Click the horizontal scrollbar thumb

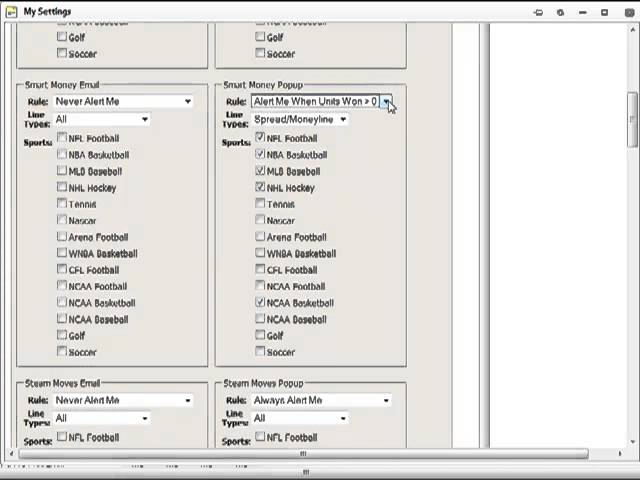303,453
